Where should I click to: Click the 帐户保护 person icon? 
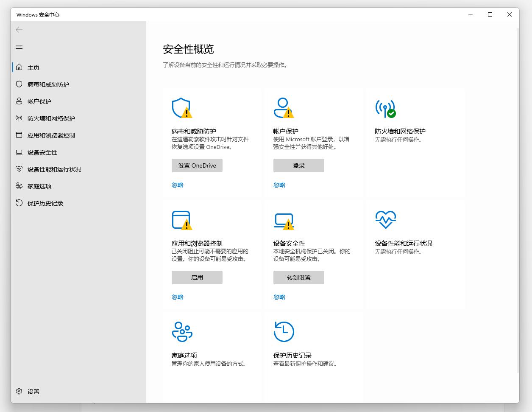click(x=283, y=108)
